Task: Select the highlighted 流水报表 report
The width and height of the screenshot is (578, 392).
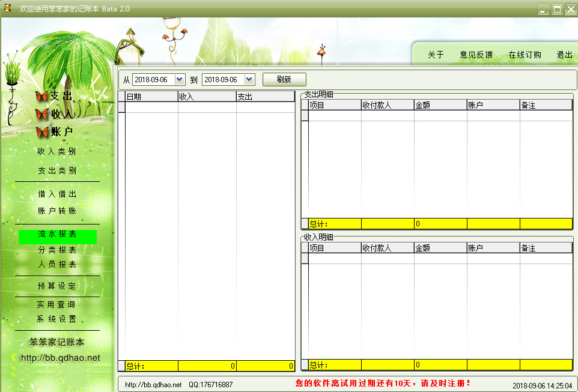Action: coord(57,235)
